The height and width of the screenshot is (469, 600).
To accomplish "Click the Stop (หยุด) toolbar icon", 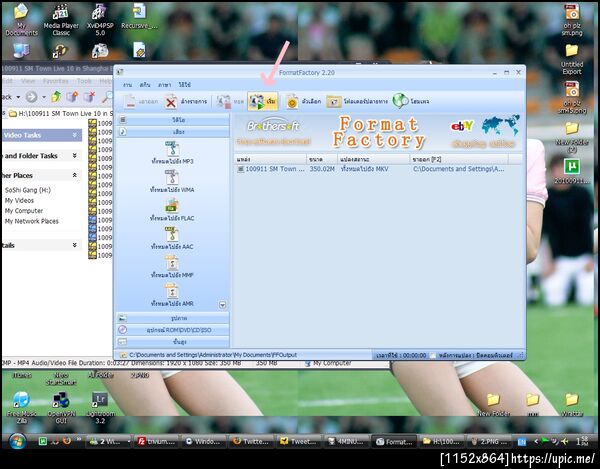I will tap(223, 102).
